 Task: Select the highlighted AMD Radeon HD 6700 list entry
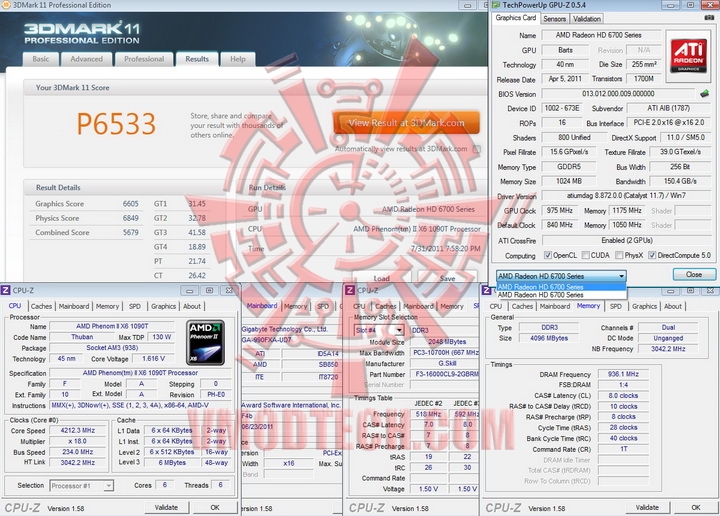pos(561,287)
